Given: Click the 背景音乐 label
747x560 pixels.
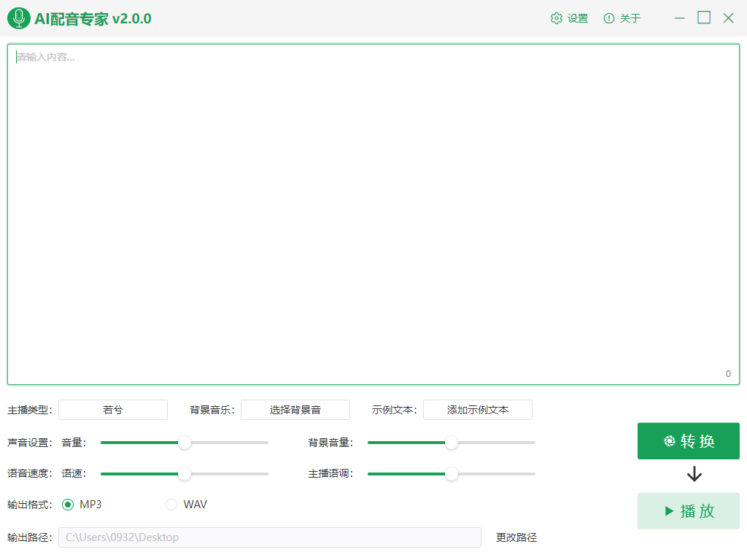Looking at the screenshot, I should click(212, 410).
